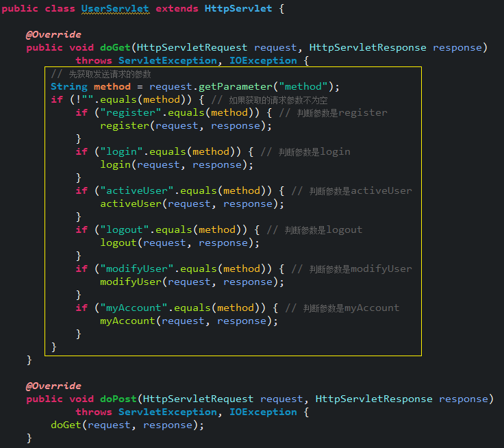The height and width of the screenshot is (448, 504).
Task: Click the comment 判断参数是logout
Action: tap(315, 230)
